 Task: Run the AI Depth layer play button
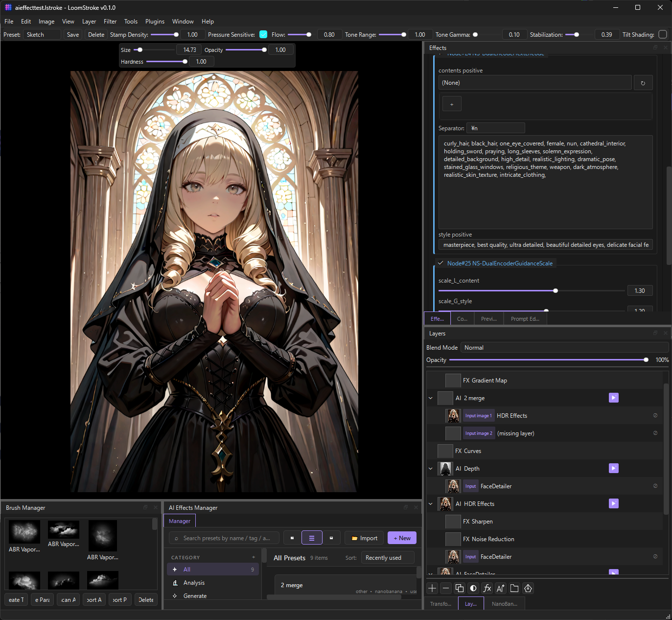point(614,468)
